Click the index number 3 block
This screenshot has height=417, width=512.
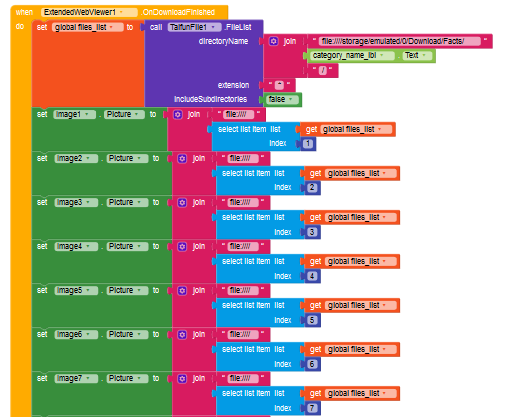(312, 232)
